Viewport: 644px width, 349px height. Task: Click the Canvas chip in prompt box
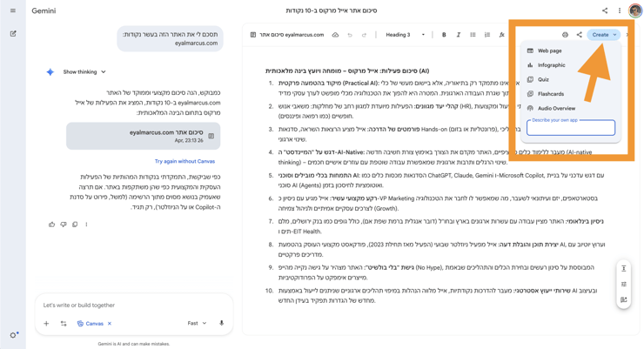click(x=91, y=324)
